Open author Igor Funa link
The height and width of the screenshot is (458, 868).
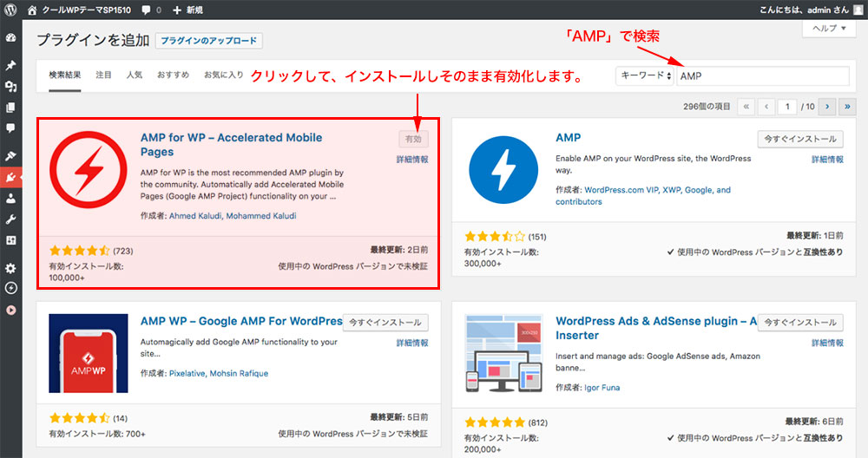click(x=602, y=388)
